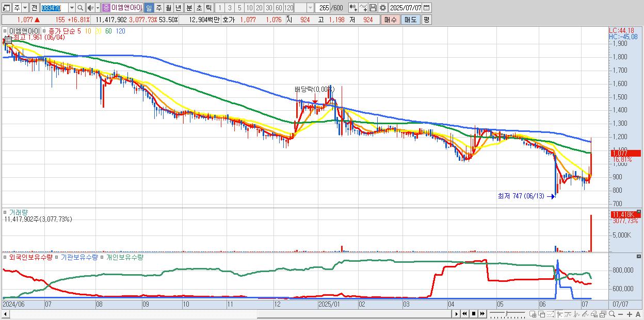Select the 일 daily period toggle
The image size is (644, 320).
click(149, 8)
